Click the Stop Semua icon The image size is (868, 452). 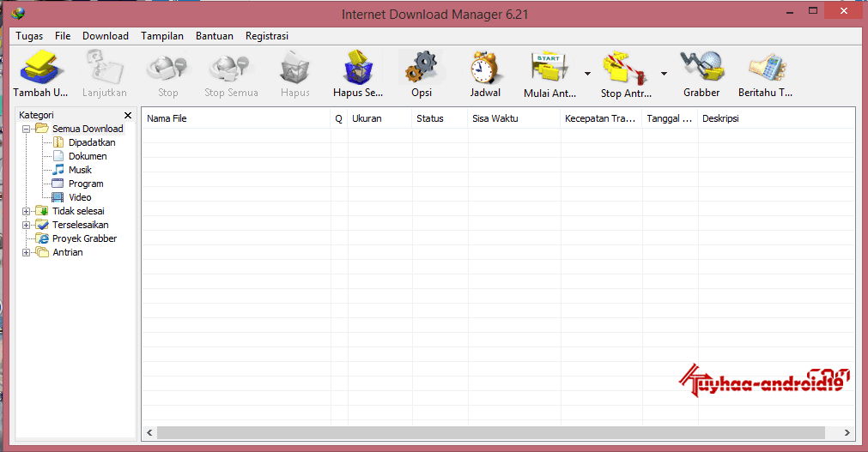click(x=231, y=68)
